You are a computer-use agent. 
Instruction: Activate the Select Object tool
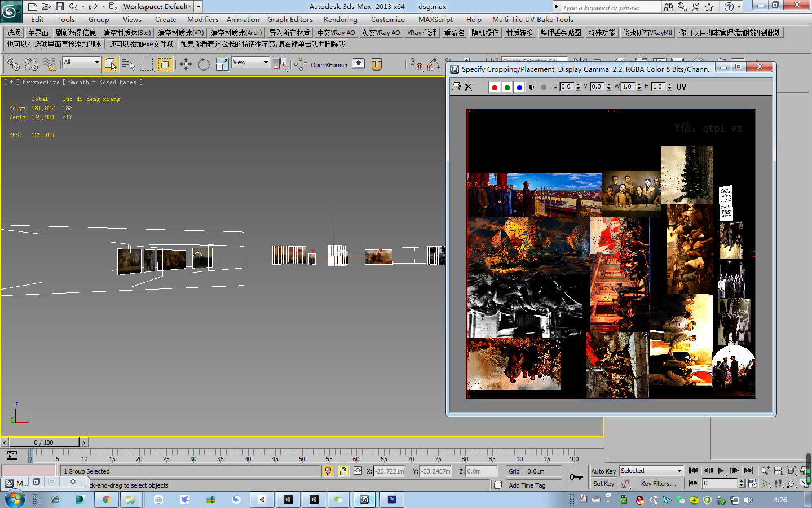pos(110,64)
